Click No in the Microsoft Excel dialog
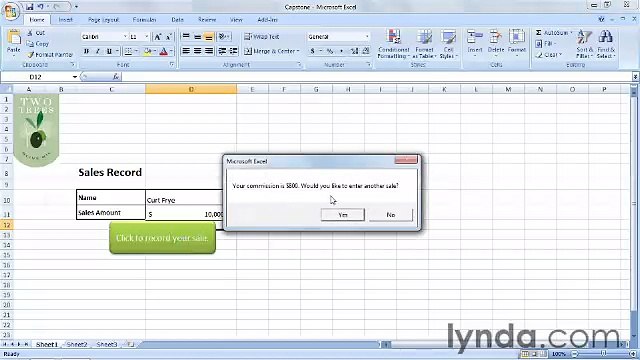 coord(391,215)
